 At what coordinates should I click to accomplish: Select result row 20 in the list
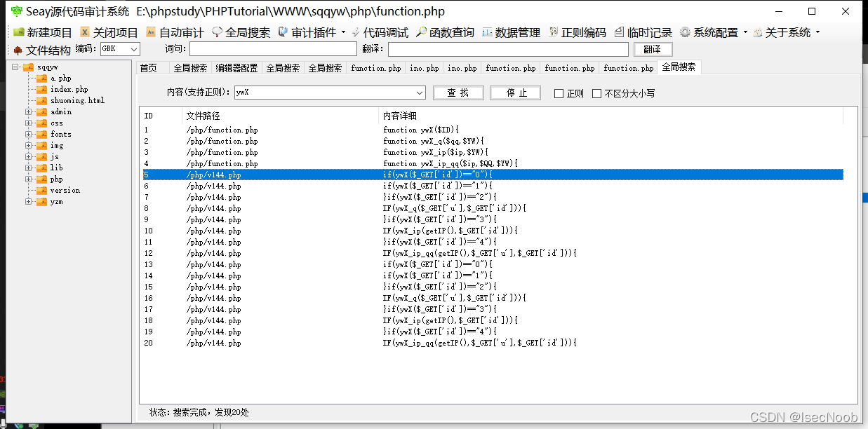point(493,343)
